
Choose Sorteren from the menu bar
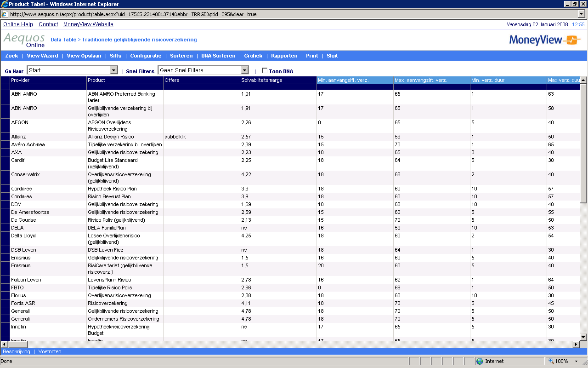(181, 56)
